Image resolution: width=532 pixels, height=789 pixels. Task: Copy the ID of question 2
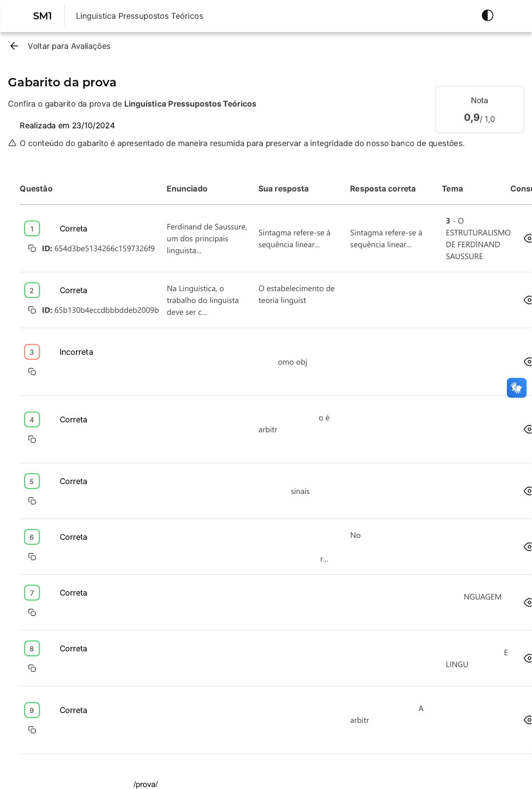tap(32, 310)
